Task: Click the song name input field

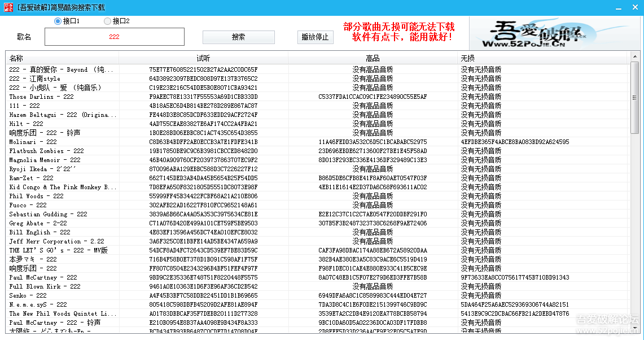Action: click(114, 37)
